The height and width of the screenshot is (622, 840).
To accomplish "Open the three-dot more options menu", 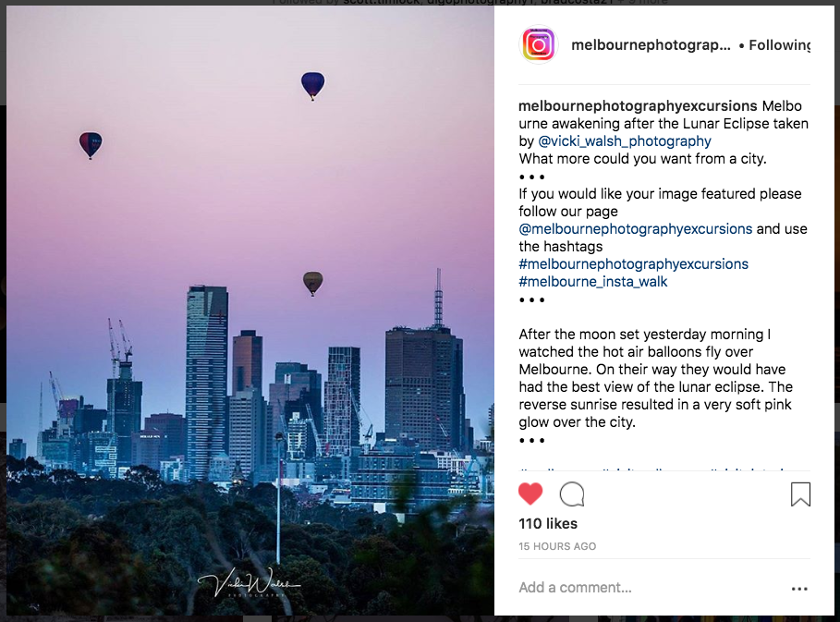I will (x=799, y=589).
